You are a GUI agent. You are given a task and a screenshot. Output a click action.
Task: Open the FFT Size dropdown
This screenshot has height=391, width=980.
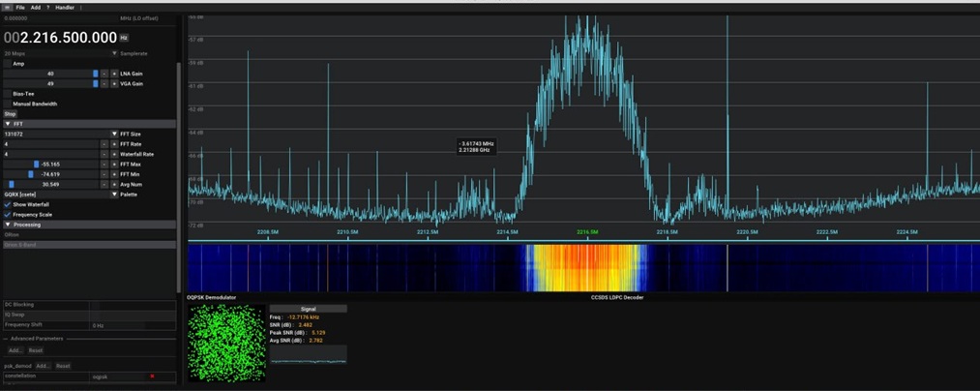[x=114, y=134]
